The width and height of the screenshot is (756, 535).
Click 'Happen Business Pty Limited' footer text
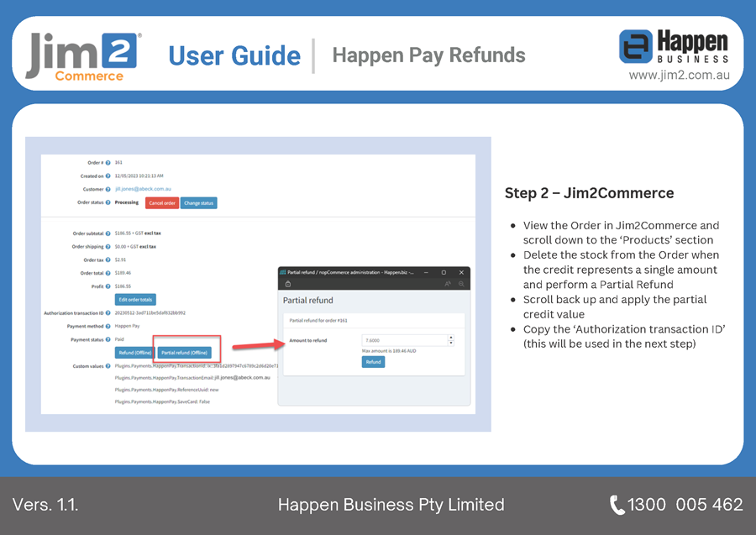coord(391,505)
